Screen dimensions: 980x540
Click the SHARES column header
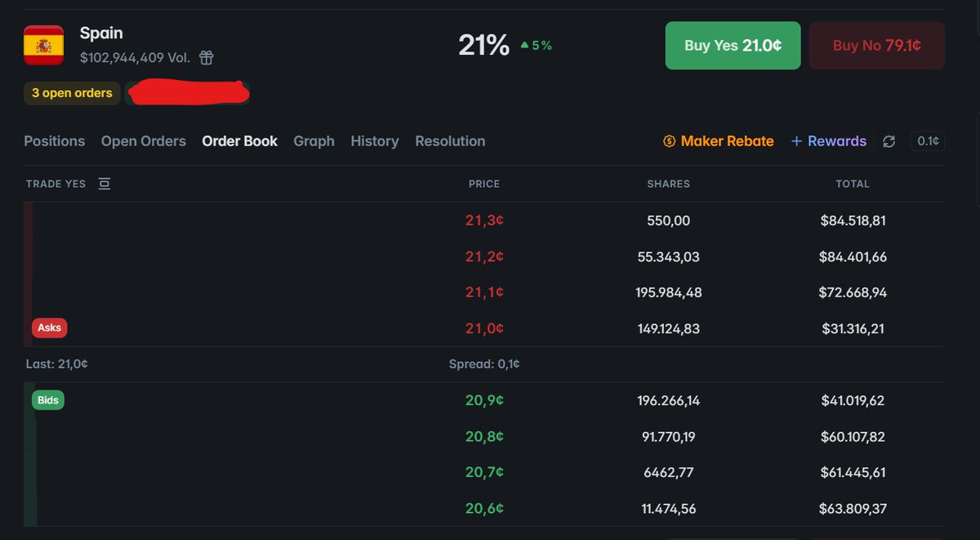[669, 184]
